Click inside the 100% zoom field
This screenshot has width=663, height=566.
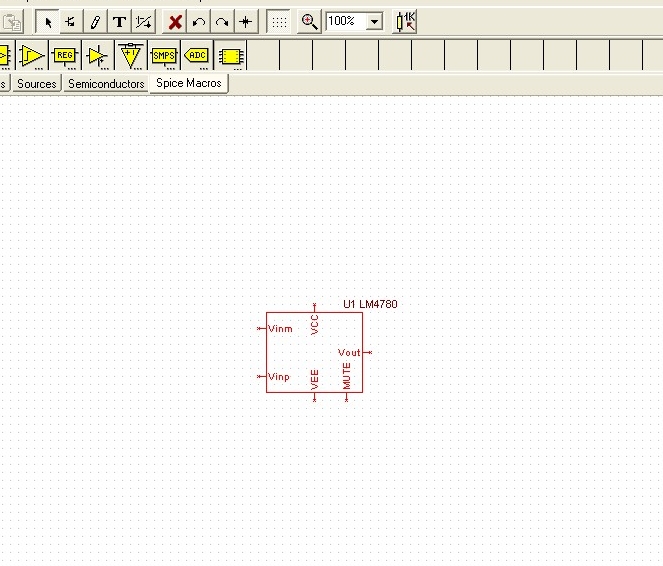coord(345,21)
